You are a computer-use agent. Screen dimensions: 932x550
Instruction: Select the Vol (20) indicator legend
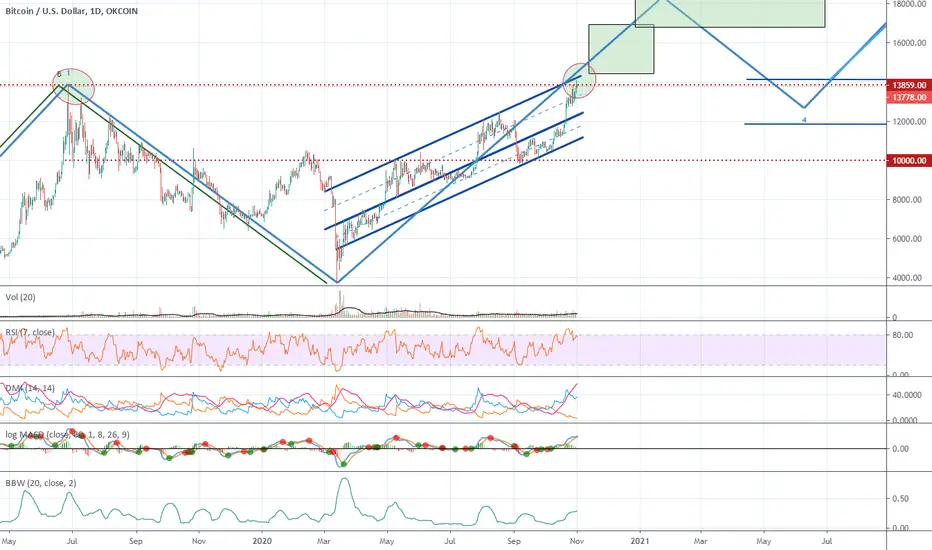[20, 297]
